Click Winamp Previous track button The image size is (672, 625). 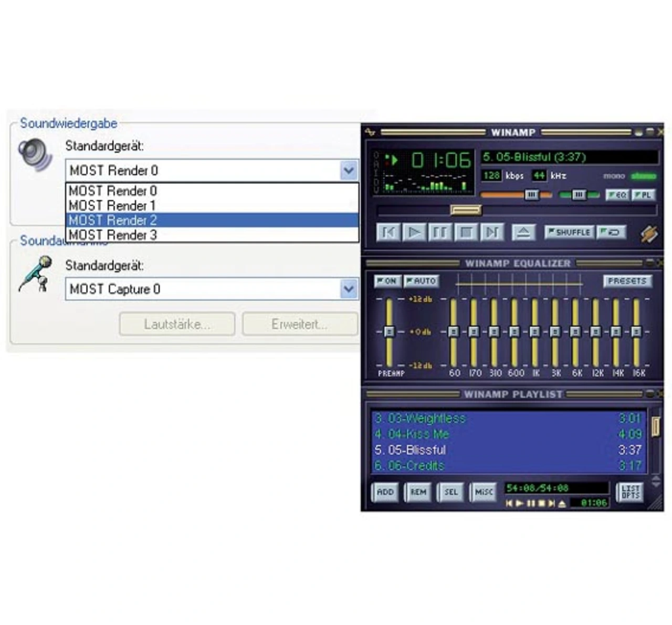tap(388, 232)
